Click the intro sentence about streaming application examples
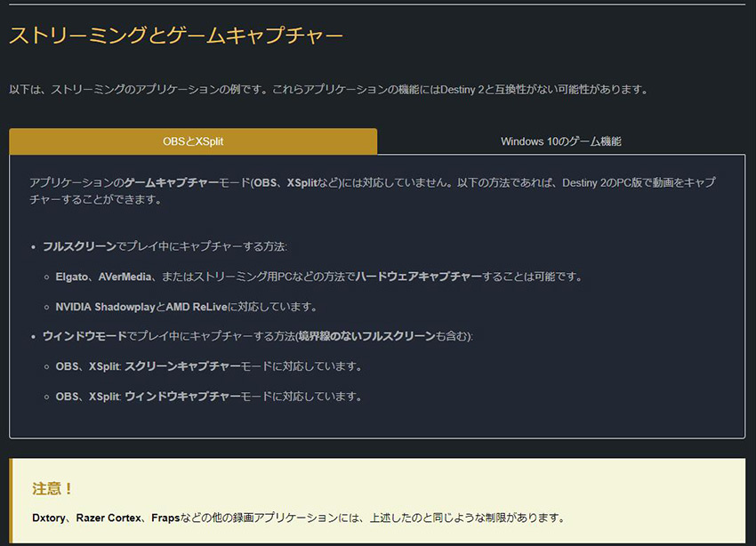This screenshot has height=546, width=756. click(x=328, y=90)
